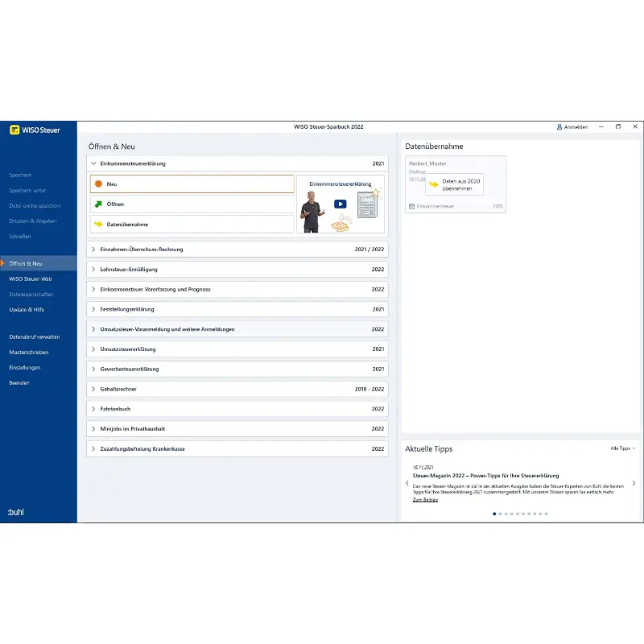Expand the Gehaltsrechner section
Screen dimensions: 644x644
point(237,389)
